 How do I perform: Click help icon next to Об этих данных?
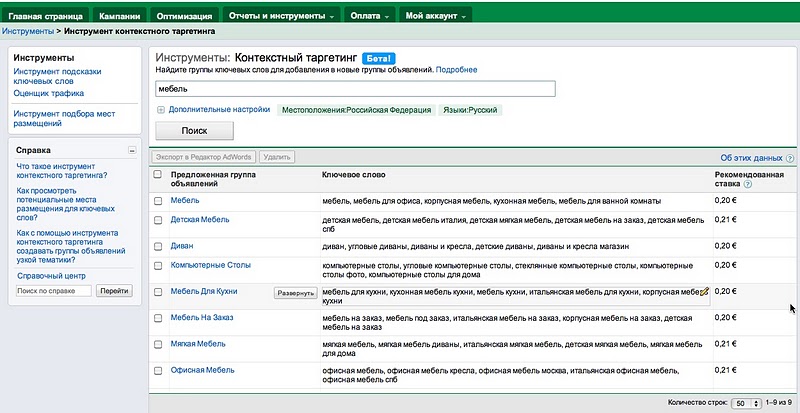[x=790, y=158]
